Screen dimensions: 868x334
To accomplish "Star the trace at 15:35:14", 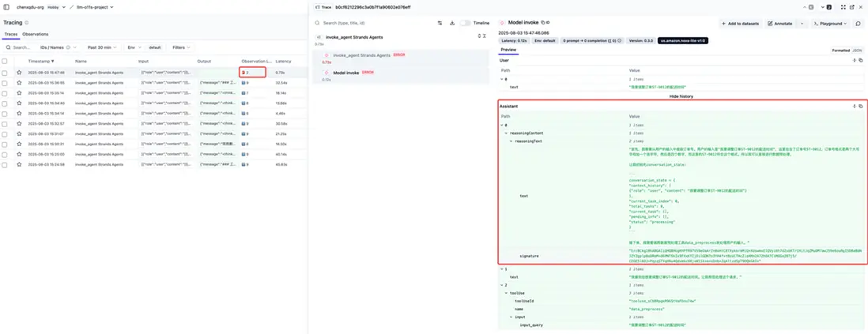I will pyautogui.click(x=19, y=93).
